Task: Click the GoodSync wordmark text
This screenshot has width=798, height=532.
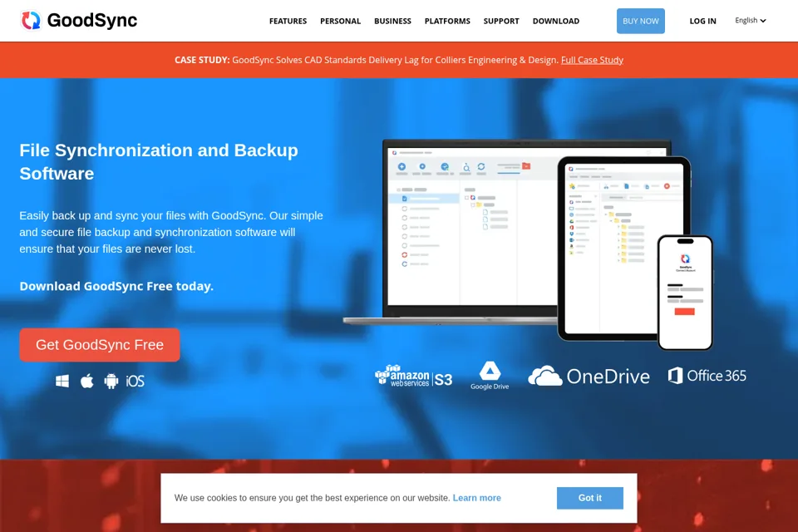Action: [x=92, y=20]
